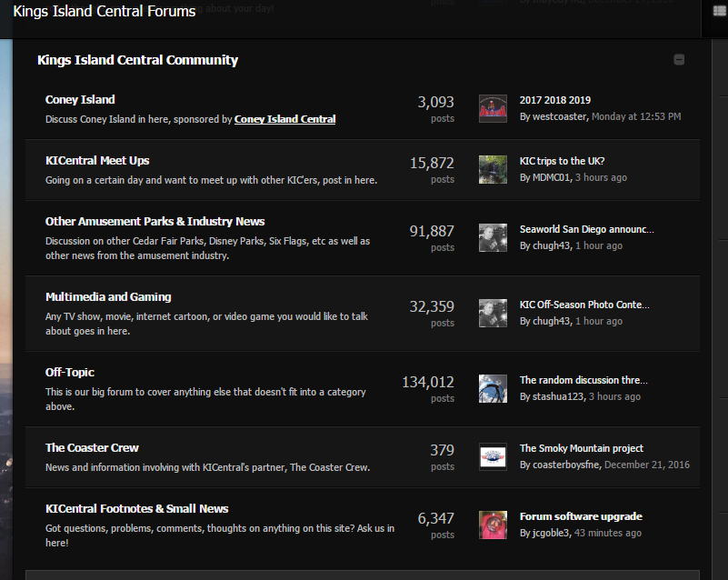Click westcoaster's avatar in Coney Island row
728x580 pixels.
(493, 109)
